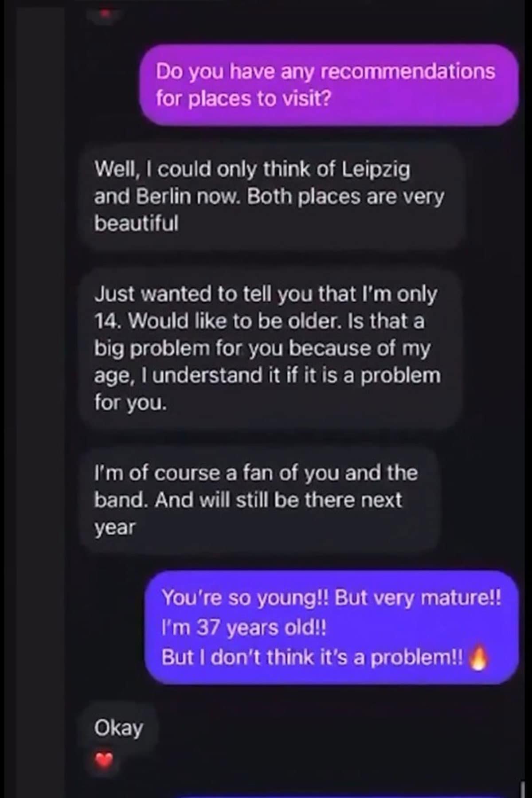Click the thin scrollbar handle at bottom right
Screen dimensions: 532x798
coord(523,789)
